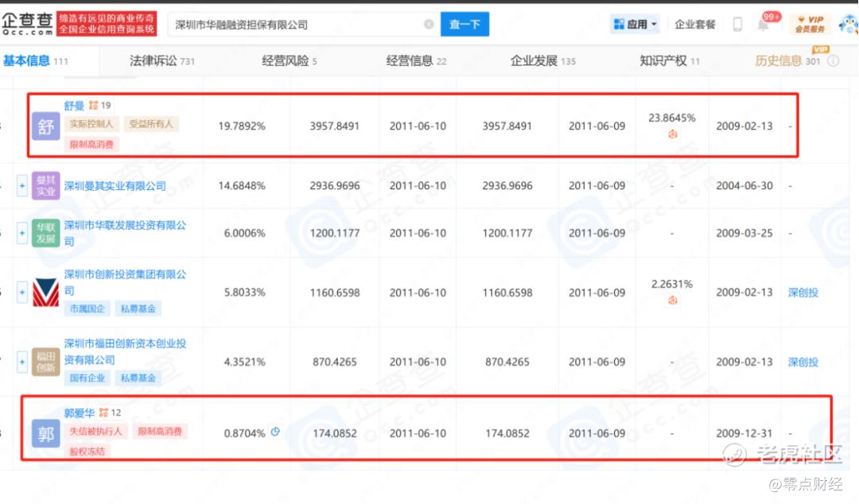This screenshot has height=504, width=859.
Task: Click the 2009-12-31 date cell
Action: (744, 432)
